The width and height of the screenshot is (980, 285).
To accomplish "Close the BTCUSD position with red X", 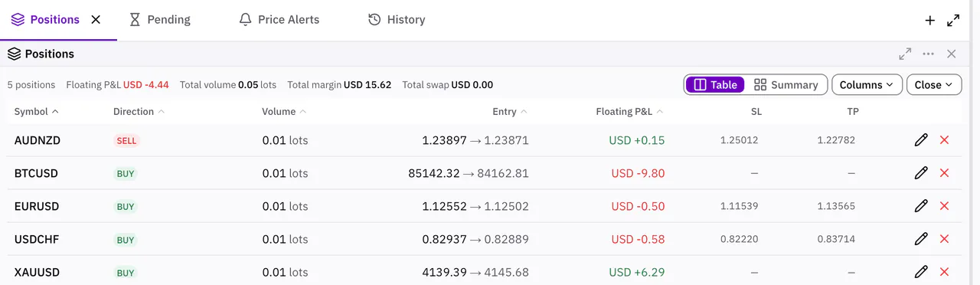I will 944,173.
